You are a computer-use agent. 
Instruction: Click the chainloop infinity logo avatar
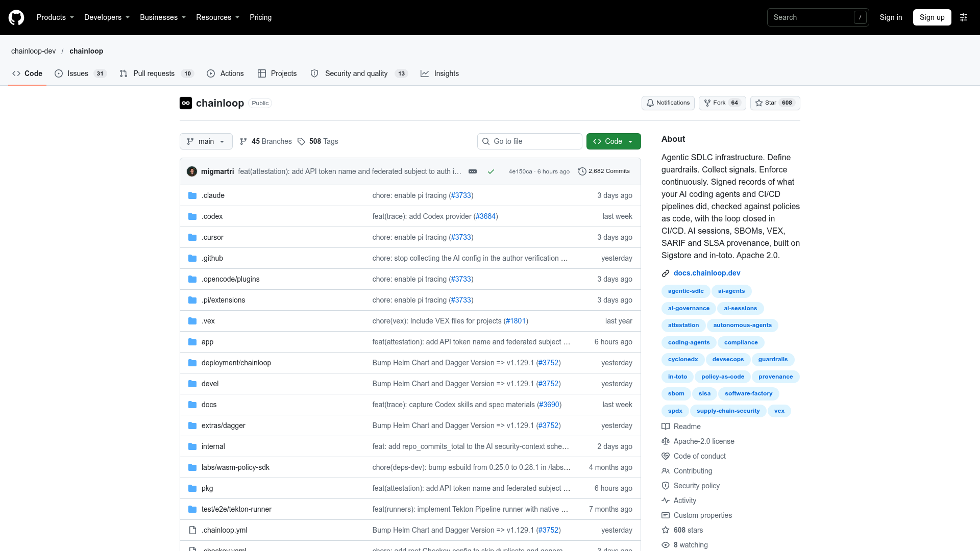186,103
